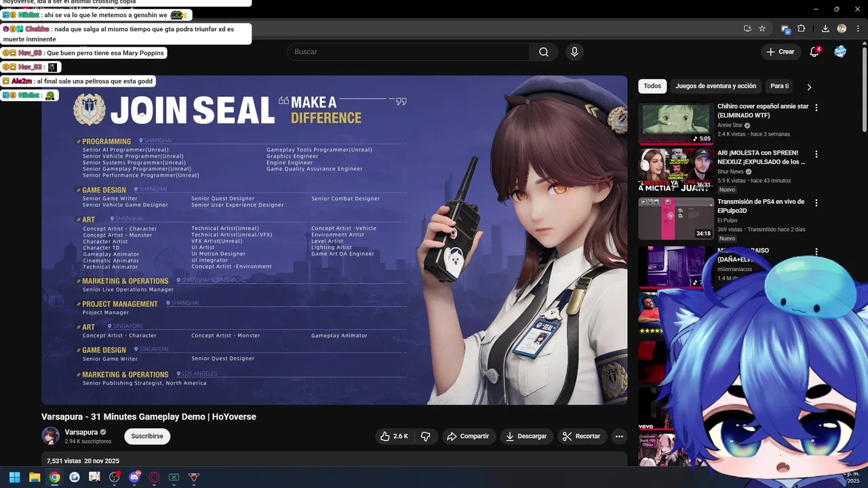Screen dimensions: 868x488
Task: Open Chrome downloads tray icon
Action: pyautogui.click(x=825, y=28)
